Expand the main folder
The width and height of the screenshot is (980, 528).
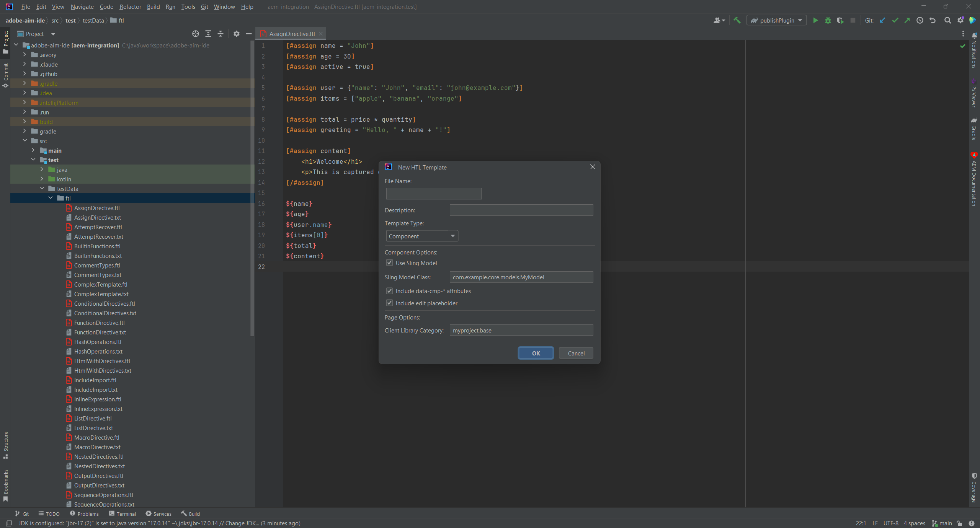[x=33, y=150]
